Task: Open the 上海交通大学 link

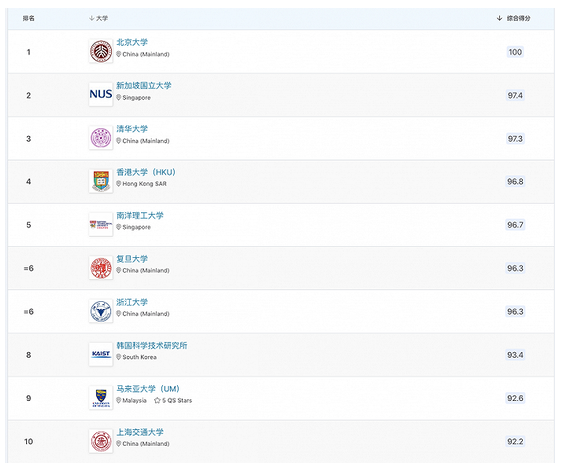Action: click(x=140, y=432)
